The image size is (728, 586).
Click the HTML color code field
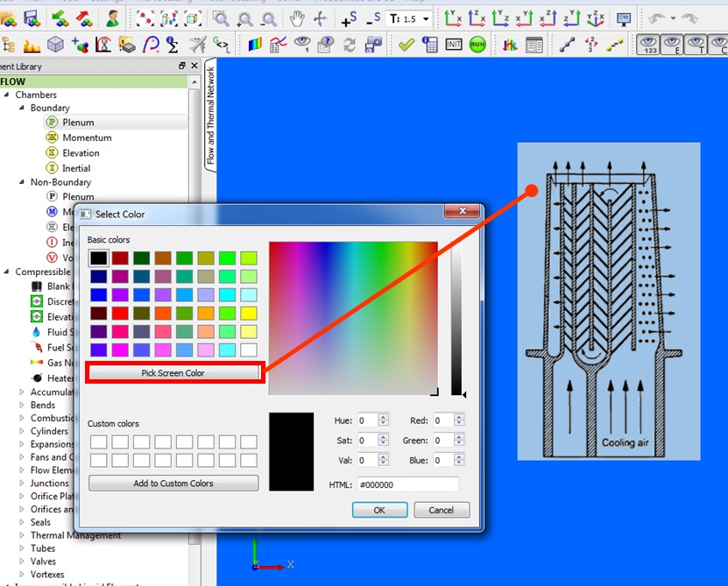[406, 484]
